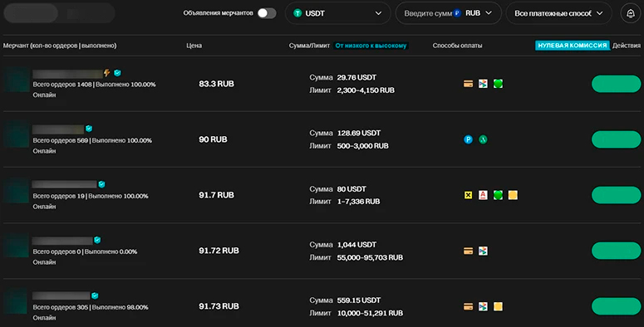Click the НУЛЕВАЯ КОМИССИЯ badge
This screenshot has width=644, height=327.
573,46
